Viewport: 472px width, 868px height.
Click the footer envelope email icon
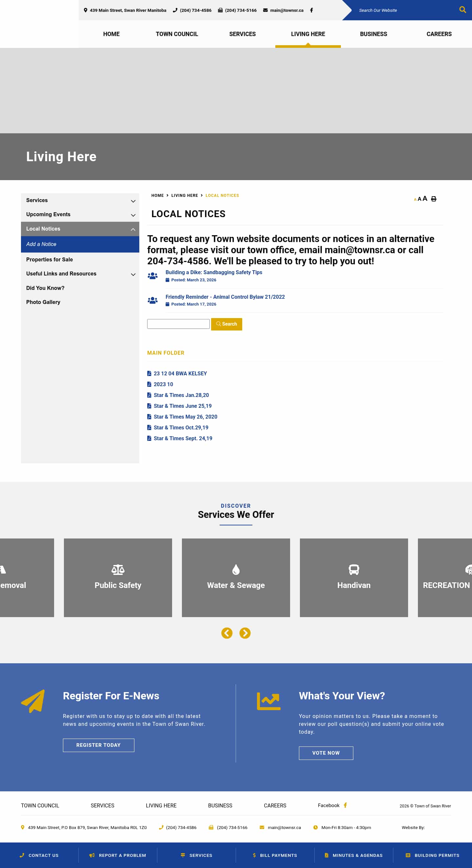pos(262,827)
